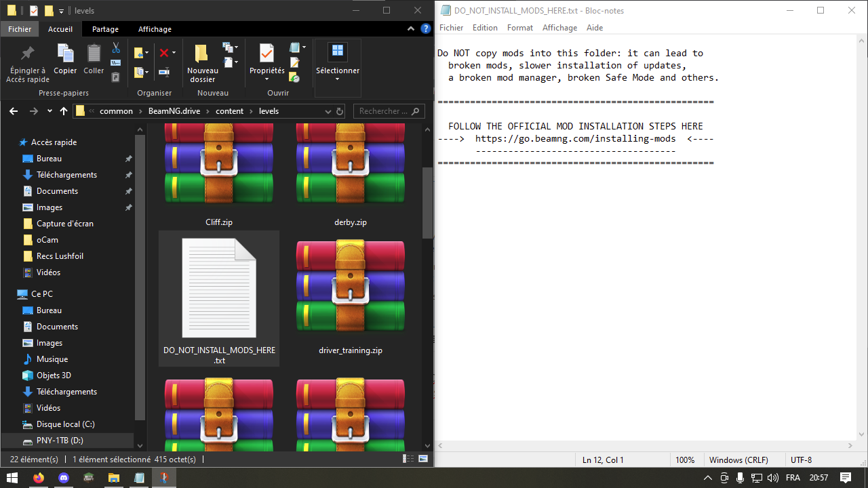Collapse the Explorer ribbon with the chevron
The image size is (868, 488).
[411, 29]
